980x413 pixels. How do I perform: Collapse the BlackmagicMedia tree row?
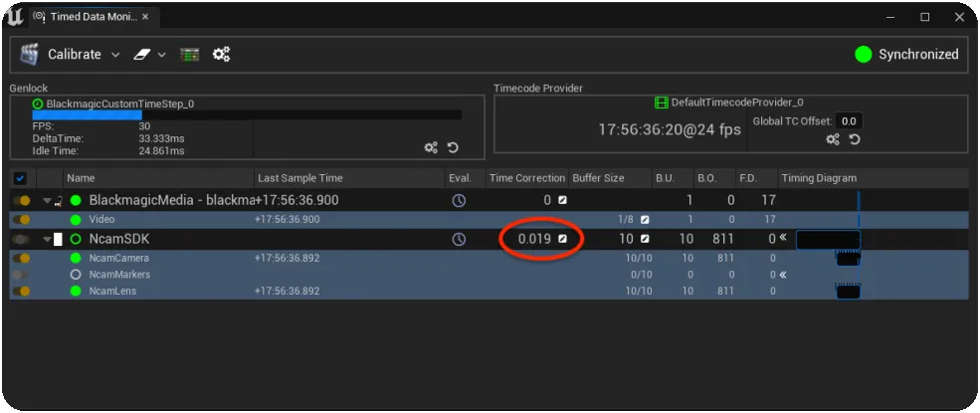(x=47, y=201)
